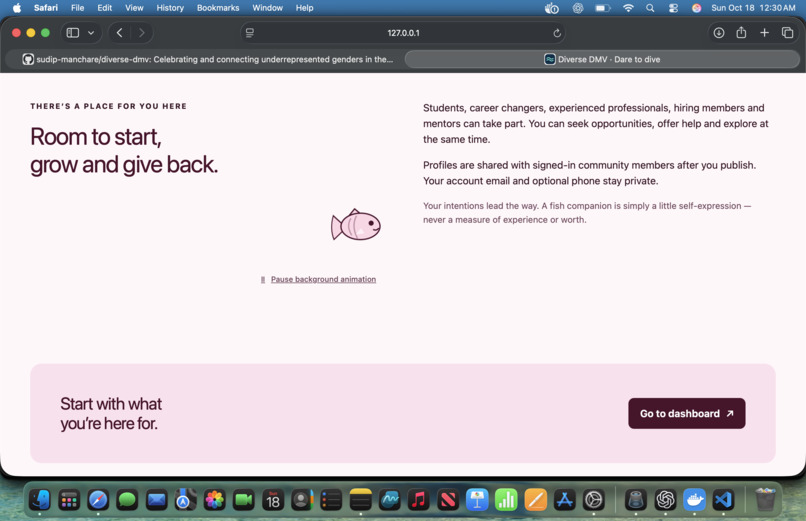Image resolution: width=806 pixels, height=521 pixels.
Task: Open Pages from the Dock
Action: tap(535, 499)
